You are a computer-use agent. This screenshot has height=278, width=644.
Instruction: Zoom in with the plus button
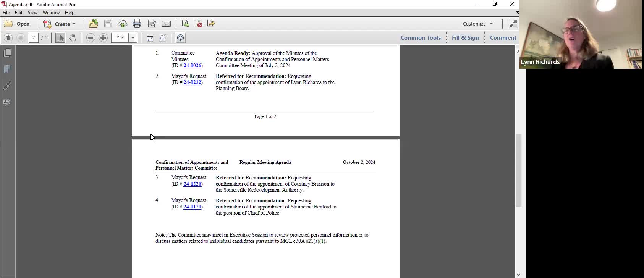(103, 37)
